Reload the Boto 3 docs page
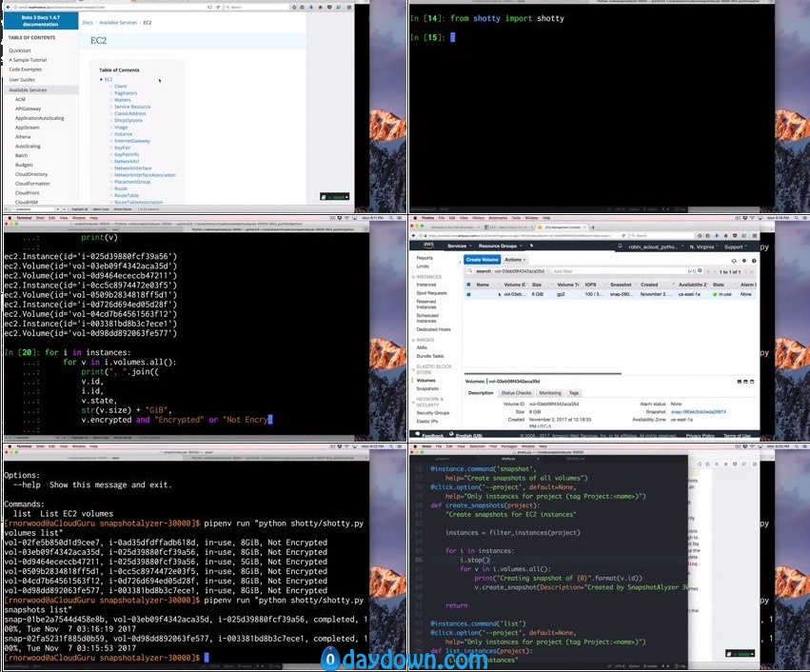The height and width of the screenshot is (672, 810). click(x=218, y=8)
